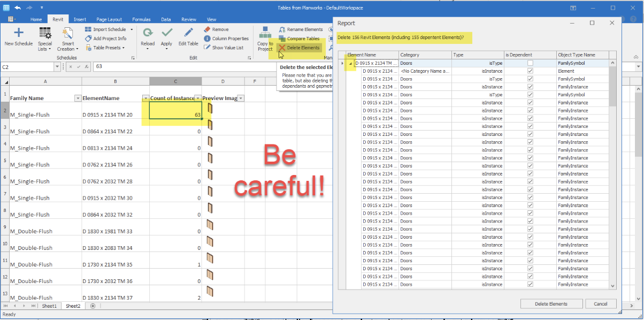Select the <No Category Name a... cell
The width and height of the screenshot is (644, 320).
[425, 71]
